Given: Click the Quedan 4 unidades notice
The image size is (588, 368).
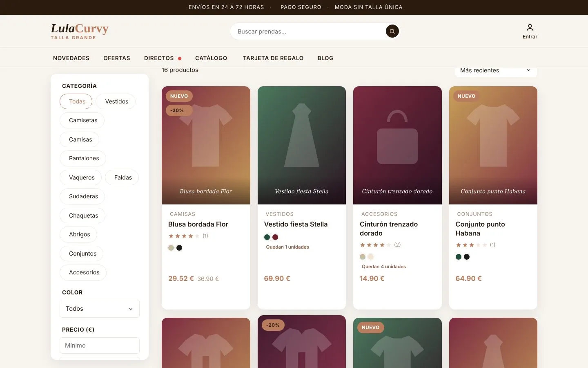Looking at the screenshot, I should click(384, 267).
